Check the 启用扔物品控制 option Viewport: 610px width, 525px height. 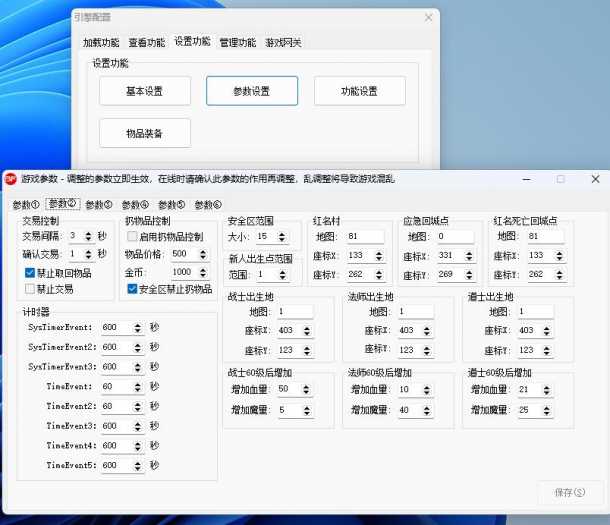click(133, 237)
